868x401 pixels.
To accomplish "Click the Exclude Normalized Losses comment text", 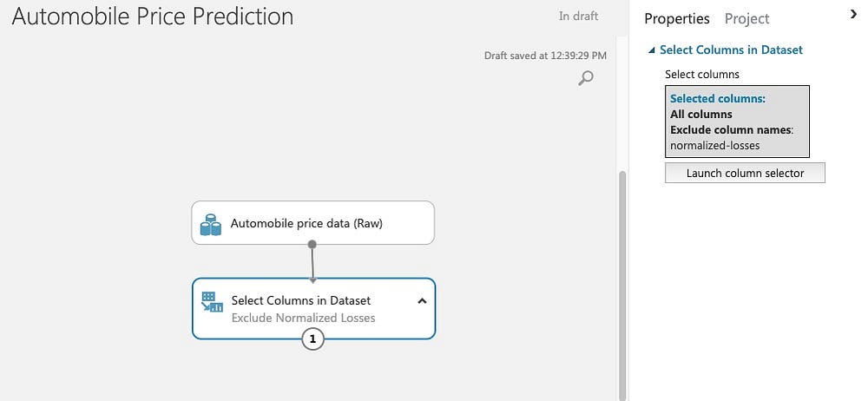I will pyautogui.click(x=303, y=318).
